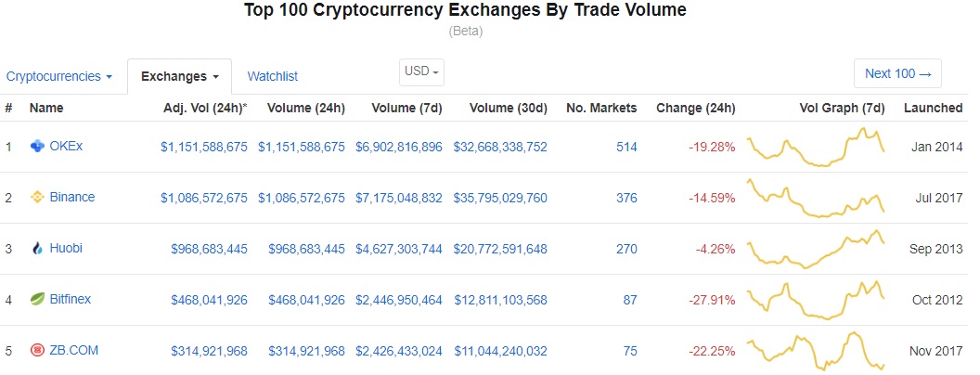Go to the Next 100 exchanges
The height and width of the screenshot is (375, 980).
(x=897, y=73)
